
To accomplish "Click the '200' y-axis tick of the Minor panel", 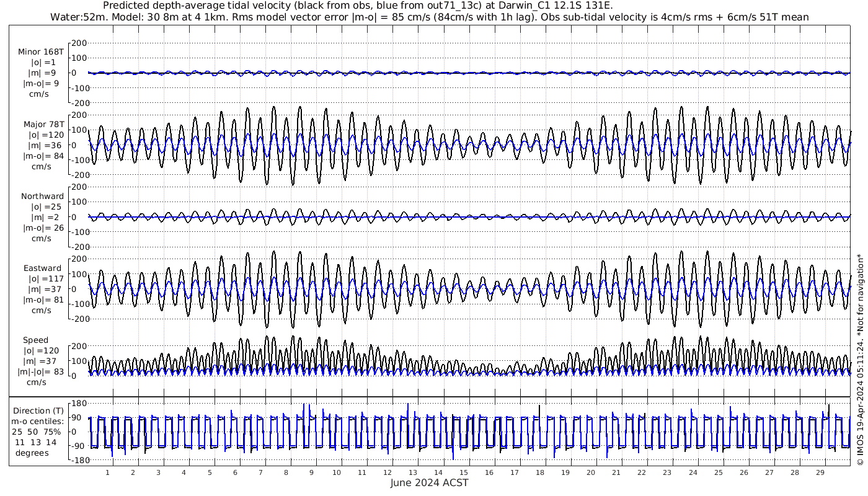I will [x=79, y=43].
